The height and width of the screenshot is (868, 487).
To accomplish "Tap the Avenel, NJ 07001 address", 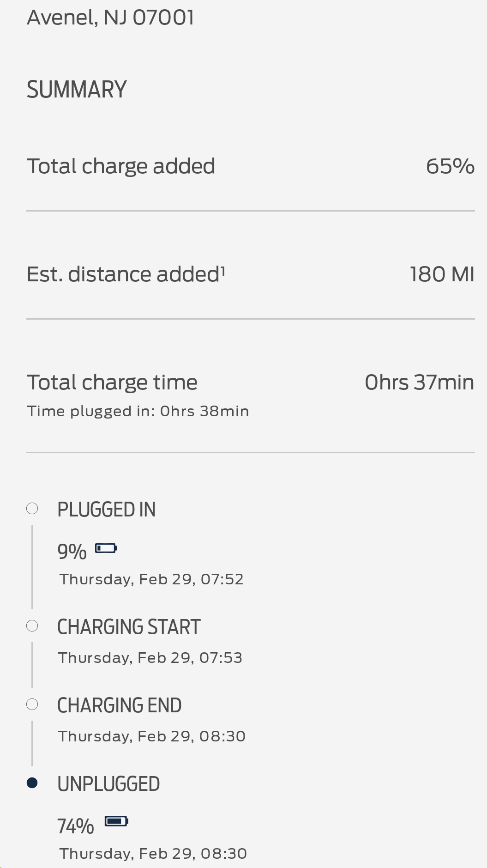I will [110, 18].
